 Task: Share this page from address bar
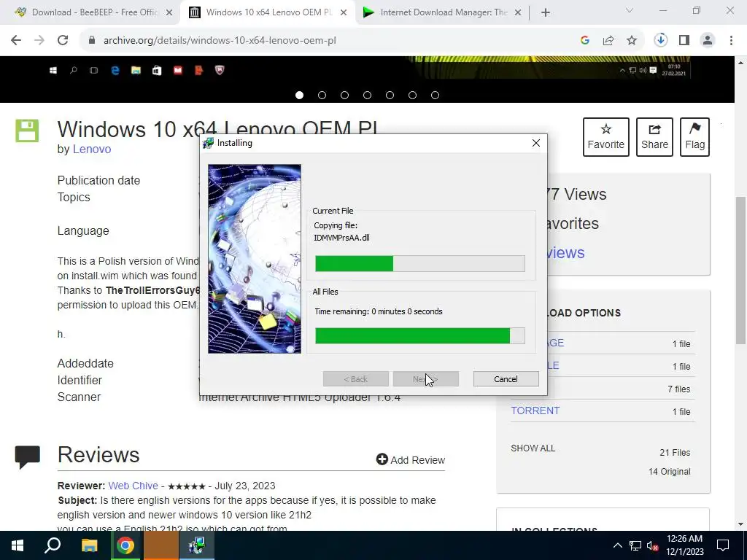click(x=608, y=41)
